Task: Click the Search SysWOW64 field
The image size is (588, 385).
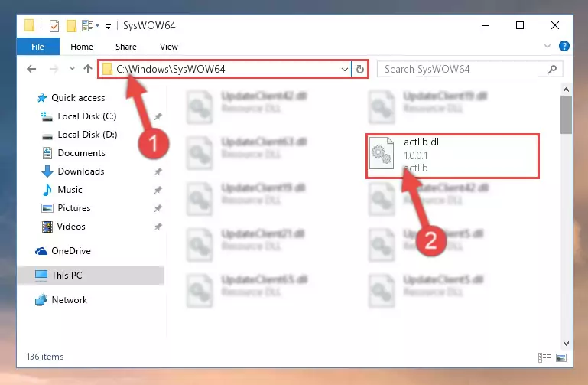Action: tap(470, 70)
